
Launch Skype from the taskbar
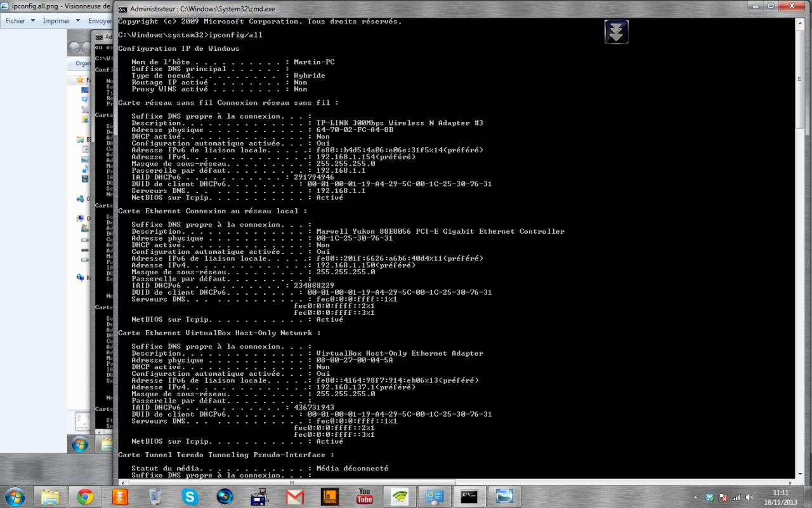click(190, 497)
